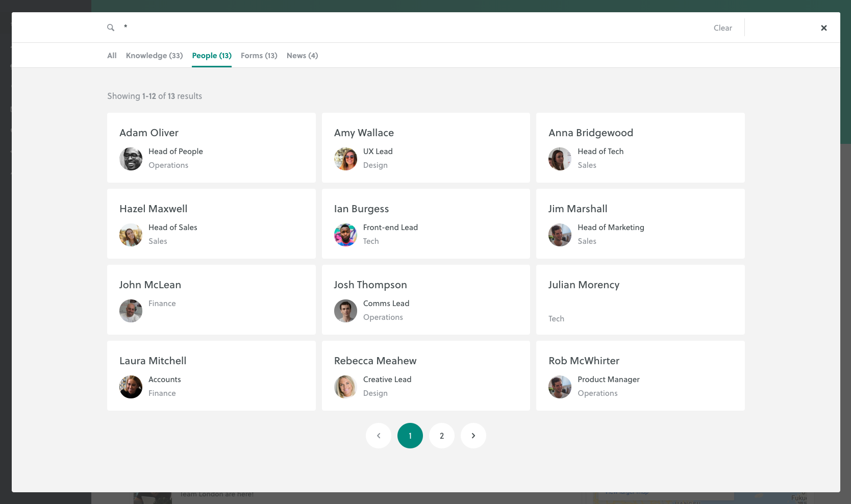This screenshot has width=851, height=504.
Task: Jump to page 2 of results
Action: pos(442,436)
